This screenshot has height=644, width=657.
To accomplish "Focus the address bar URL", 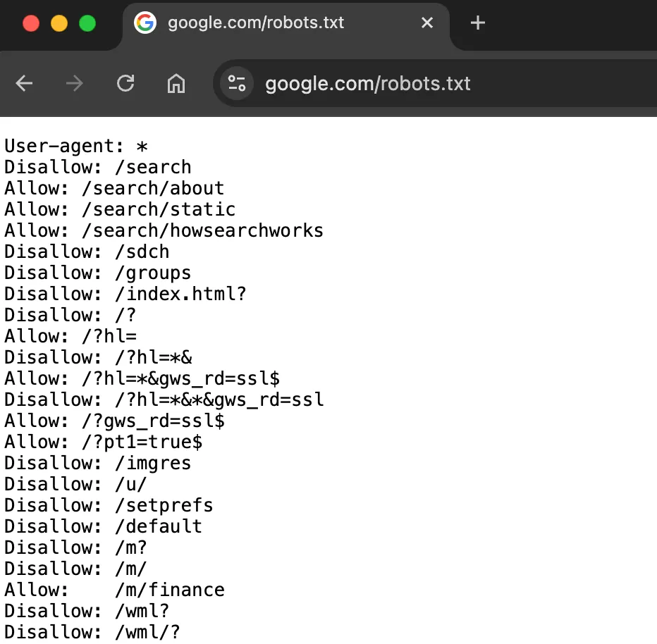I will click(368, 84).
